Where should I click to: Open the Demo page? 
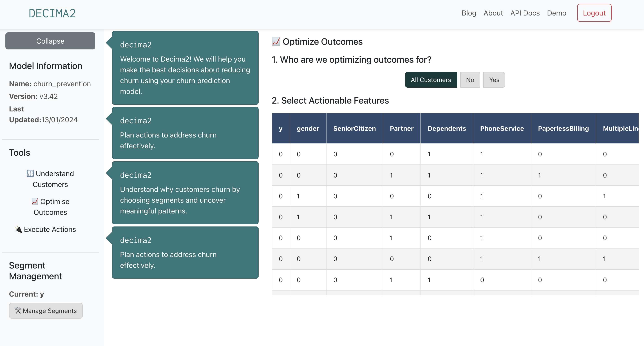(x=556, y=13)
